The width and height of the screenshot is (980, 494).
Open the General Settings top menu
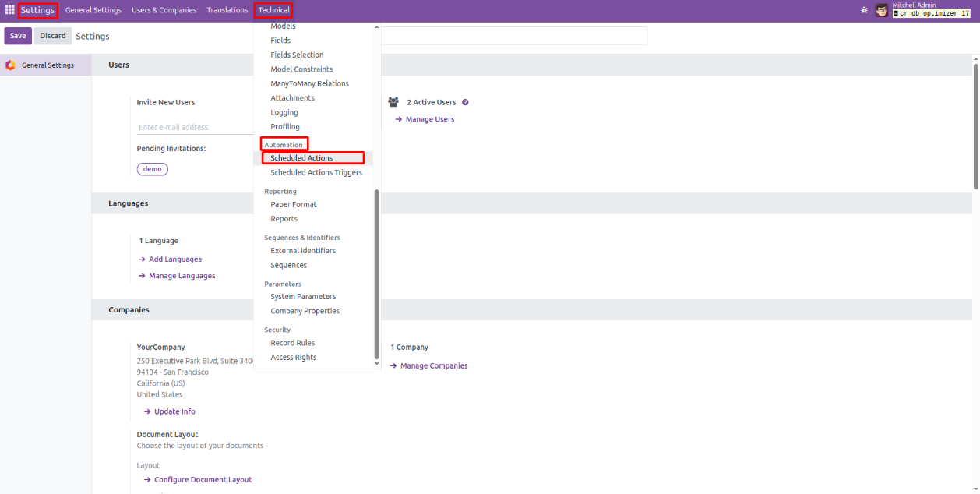pyautogui.click(x=93, y=10)
